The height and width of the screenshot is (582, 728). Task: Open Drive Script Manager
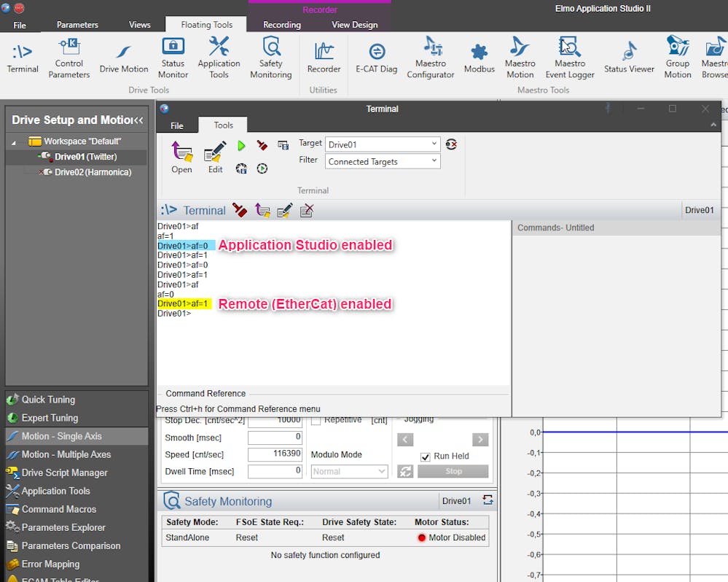(77, 473)
